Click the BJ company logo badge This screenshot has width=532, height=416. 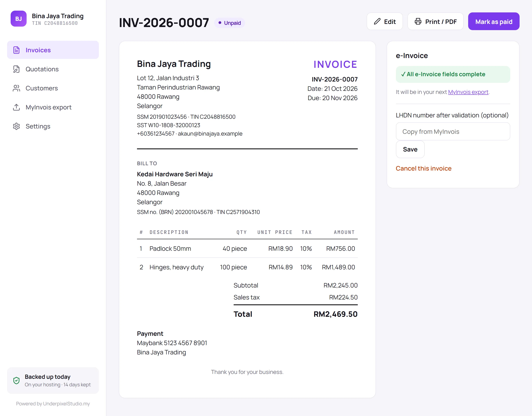[x=19, y=19]
